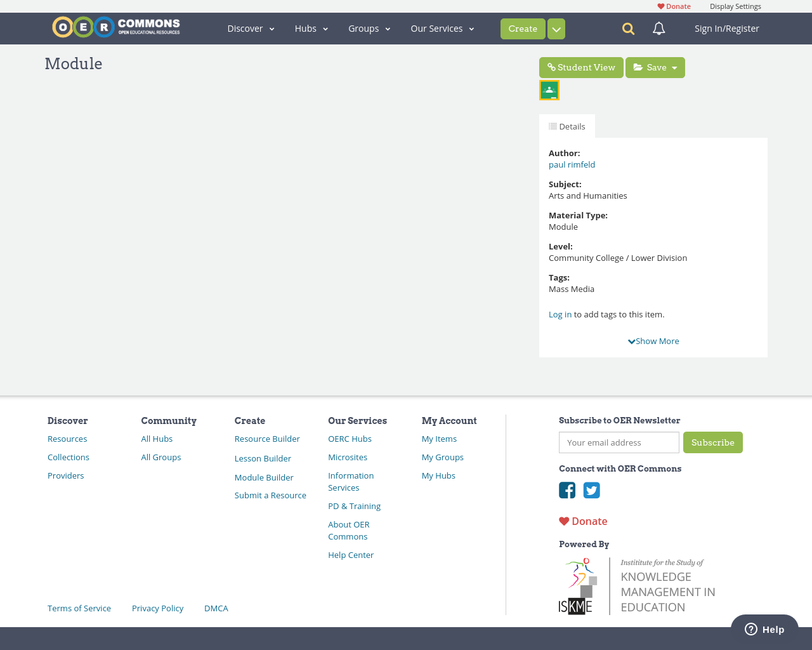Open the footer Collections link
This screenshot has height=650, width=812.
click(69, 457)
